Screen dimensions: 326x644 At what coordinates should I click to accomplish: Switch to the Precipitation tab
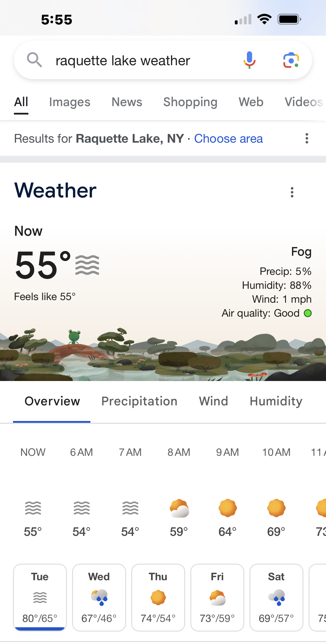click(x=139, y=401)
